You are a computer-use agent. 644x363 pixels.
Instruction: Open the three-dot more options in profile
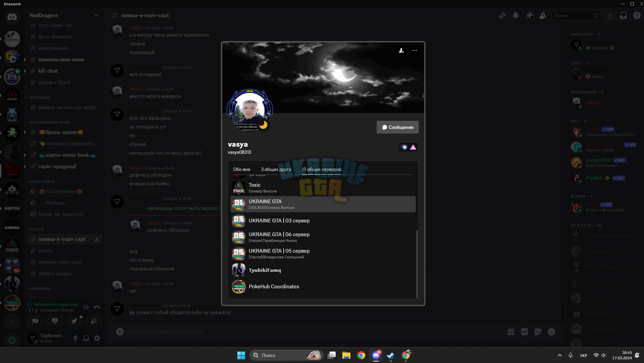click(x=415, y=50)
